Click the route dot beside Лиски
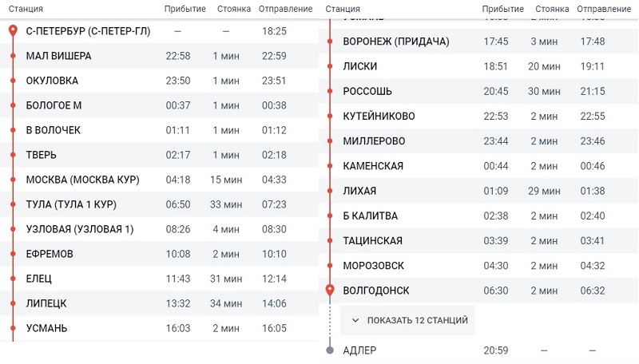Image resolution: width=639 pixels, height=364 pixels. (331, 66)
